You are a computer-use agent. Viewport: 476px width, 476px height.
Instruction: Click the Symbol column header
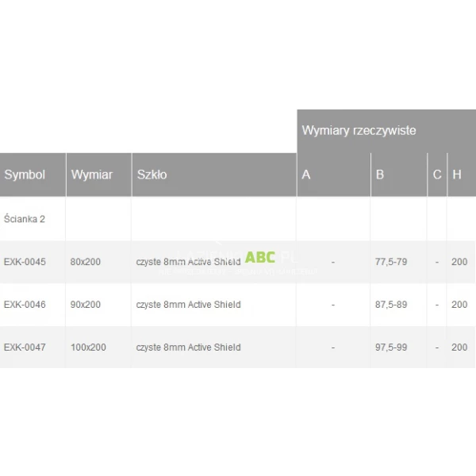click(x=25, y=175)
